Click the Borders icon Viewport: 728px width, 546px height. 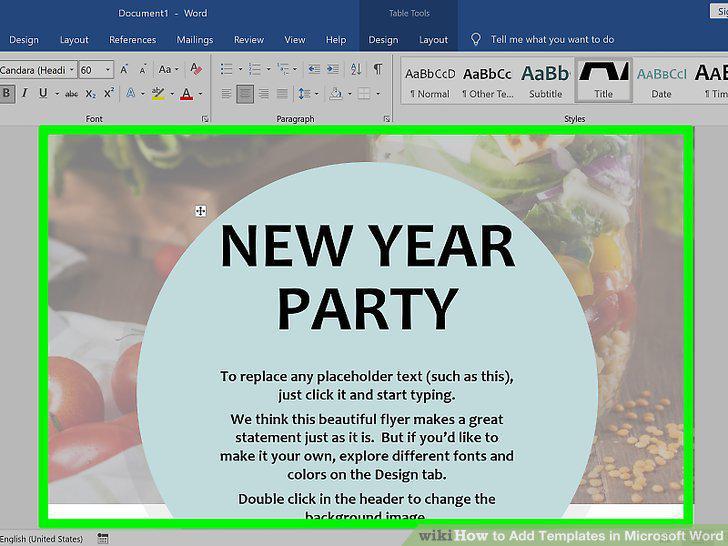364,94
